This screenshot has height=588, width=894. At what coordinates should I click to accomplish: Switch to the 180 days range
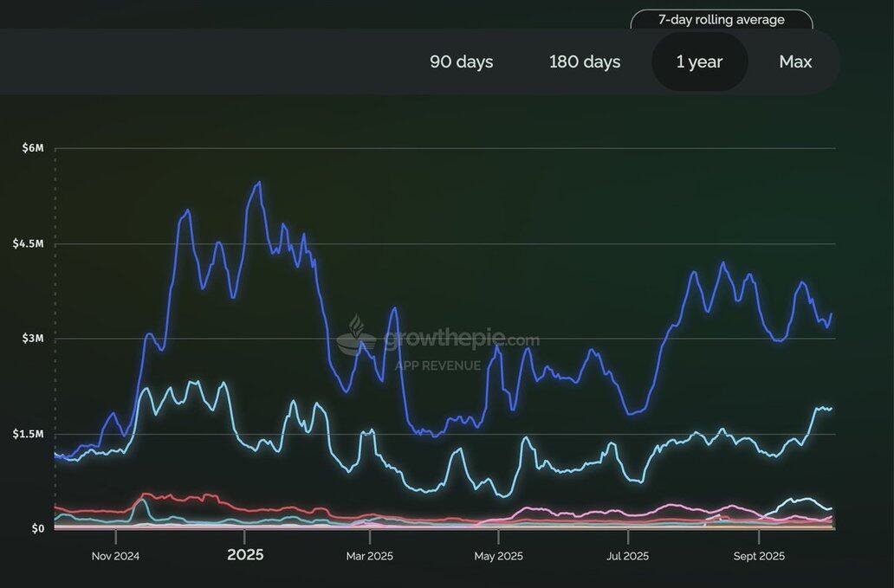tap(585, 61)
